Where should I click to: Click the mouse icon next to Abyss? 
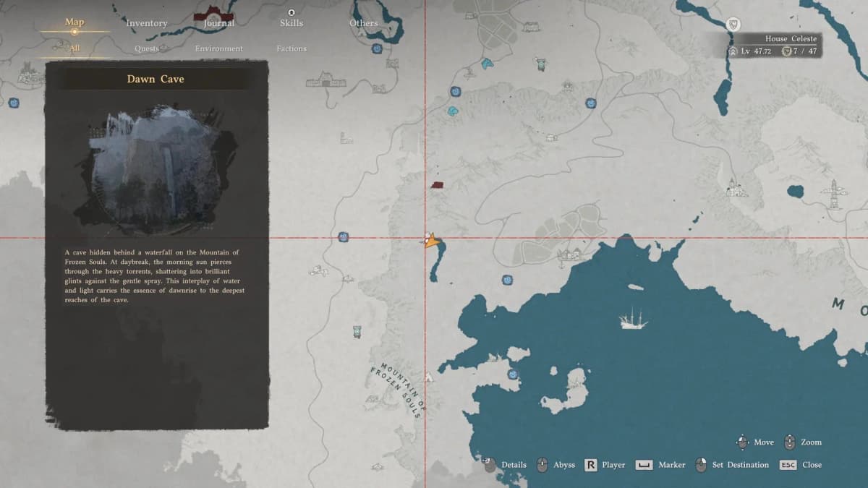pos(542,465)
